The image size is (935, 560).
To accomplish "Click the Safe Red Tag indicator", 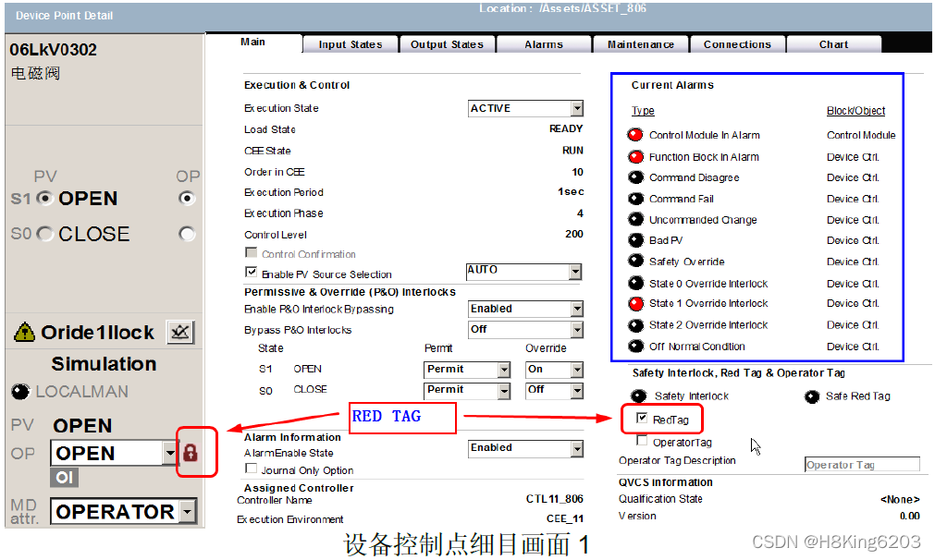I will point(812,396).
